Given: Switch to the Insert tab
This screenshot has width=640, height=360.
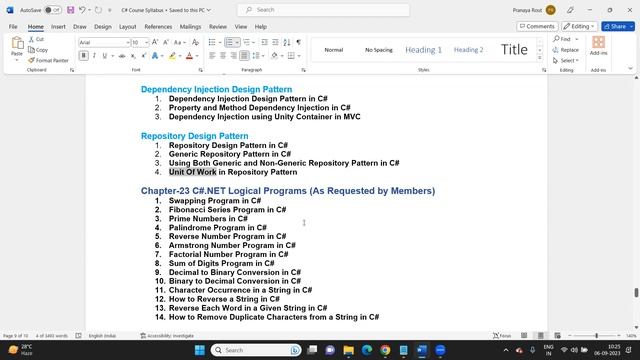Looking at the screenshot, I should coord(58,27).
